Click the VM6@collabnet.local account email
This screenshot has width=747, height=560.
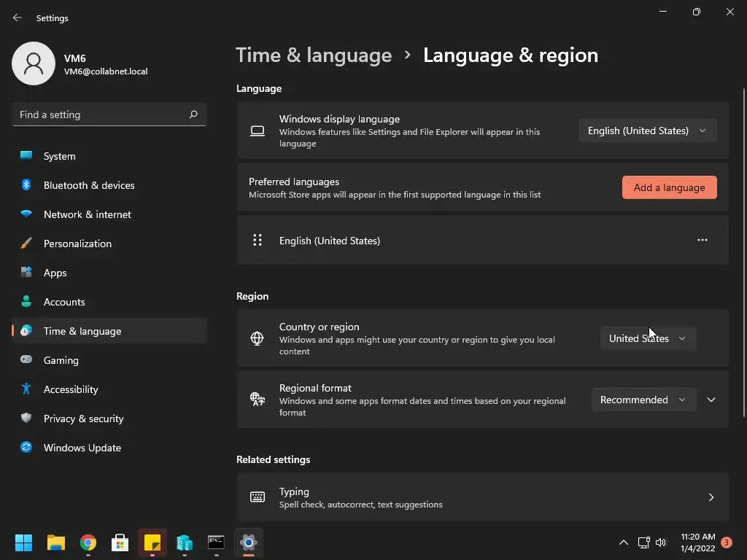pyautogui.click(x=106, y=71)
